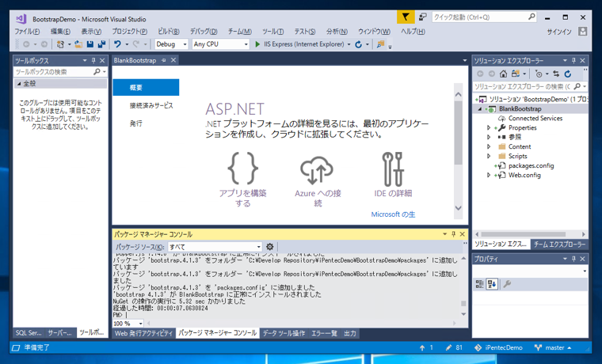Switch to the Web 発行アクティビティ tab
The height and width of the screenshot is (364, 602).
coord(143,333)
